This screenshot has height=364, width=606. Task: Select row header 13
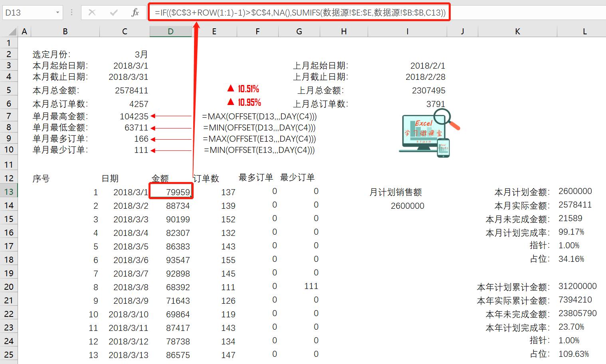coord(9,192)
